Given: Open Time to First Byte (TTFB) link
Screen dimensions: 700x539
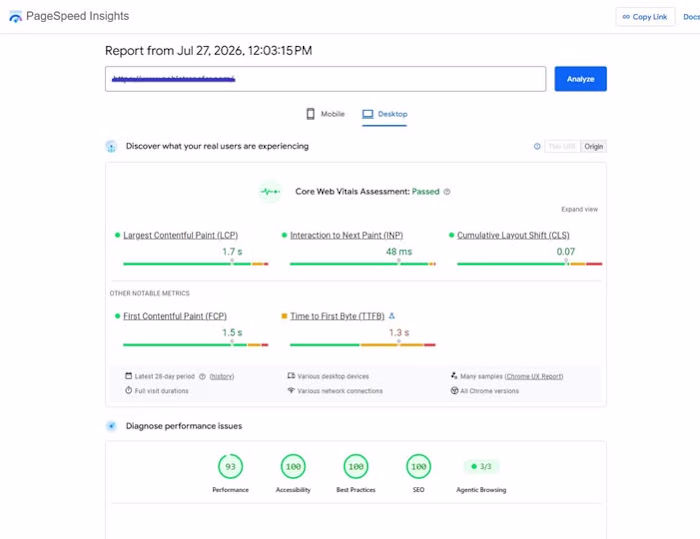Looking at the screenshot, I should (337, 316).
